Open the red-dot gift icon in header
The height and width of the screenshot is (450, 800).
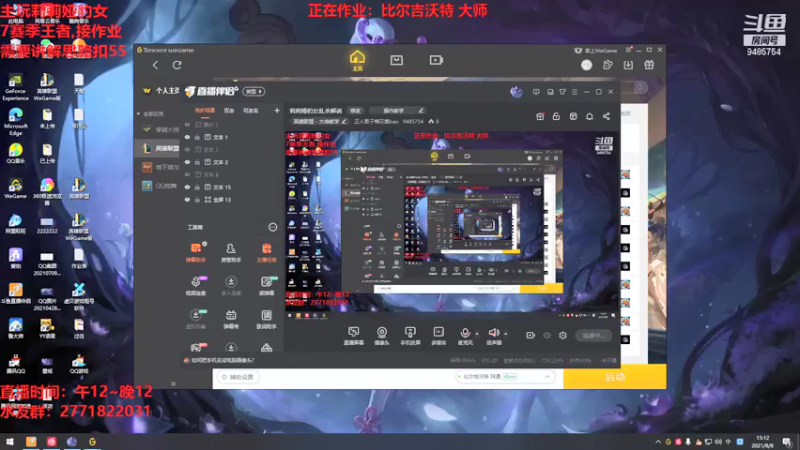[x=540, y=116]
